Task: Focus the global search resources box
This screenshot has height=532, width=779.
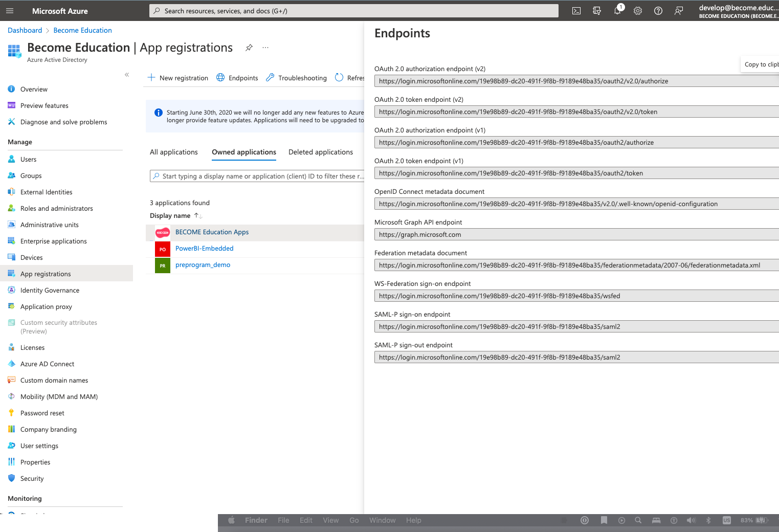Action: pos(354,11)
